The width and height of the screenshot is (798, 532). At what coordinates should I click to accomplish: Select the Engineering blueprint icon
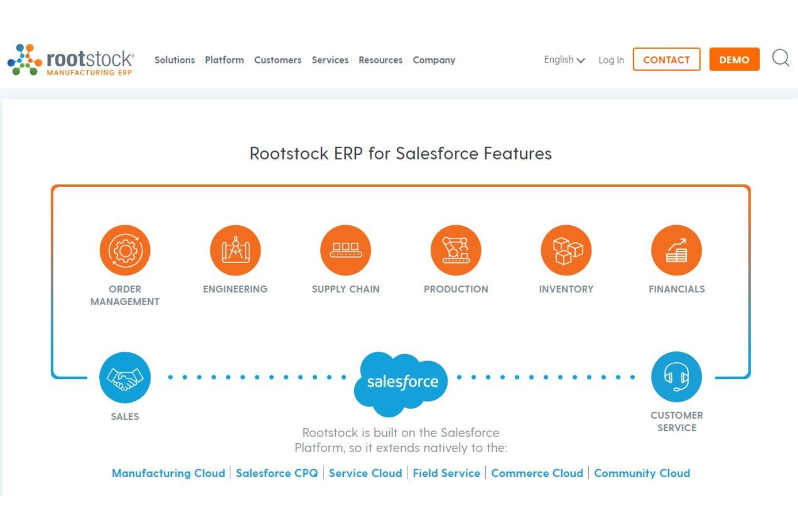(x=236, y=250)
